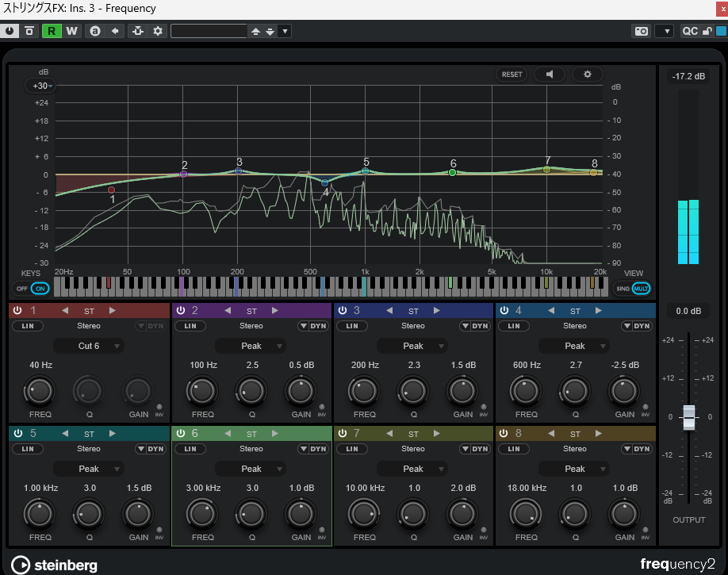The image size is (728, 575).
Task: Select EQ point 1 on the curve
Action: pyautogui.click(x=112, y=190)
